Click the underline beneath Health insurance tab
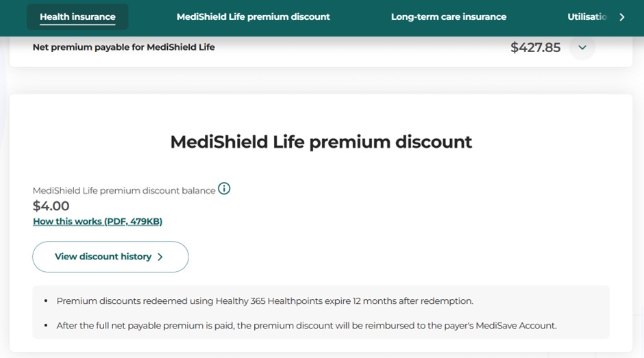The width and height of the screenshot is (644, 358). [x=77, y=25]
